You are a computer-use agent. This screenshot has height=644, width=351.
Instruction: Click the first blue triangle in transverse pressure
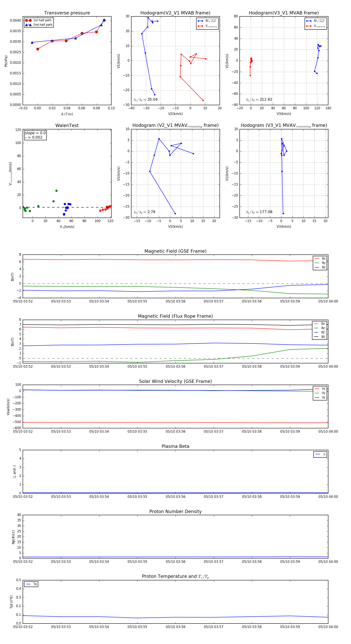(x=32, y=43)
